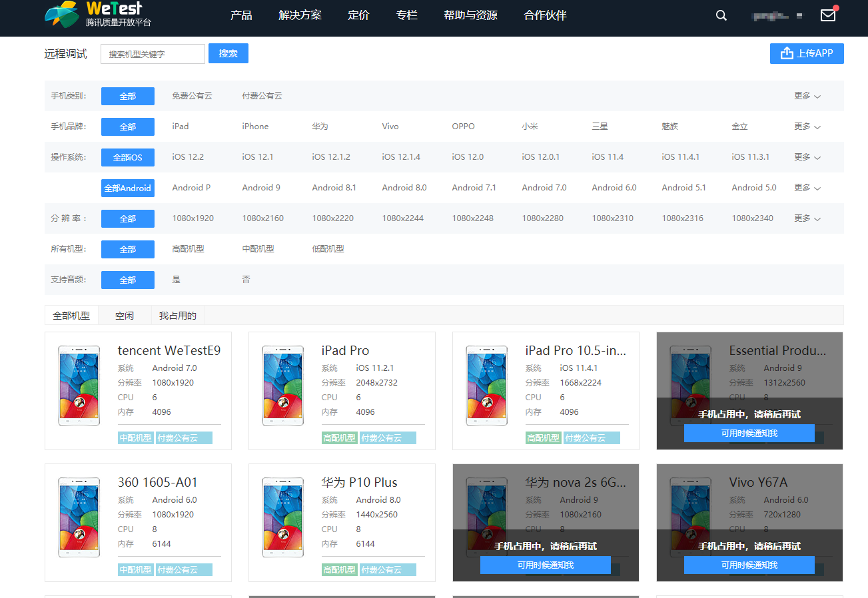Viewport: 868px width, 598px height.
Task: Focus the 搜索机型关键字 search field
Action: [153, 54]
